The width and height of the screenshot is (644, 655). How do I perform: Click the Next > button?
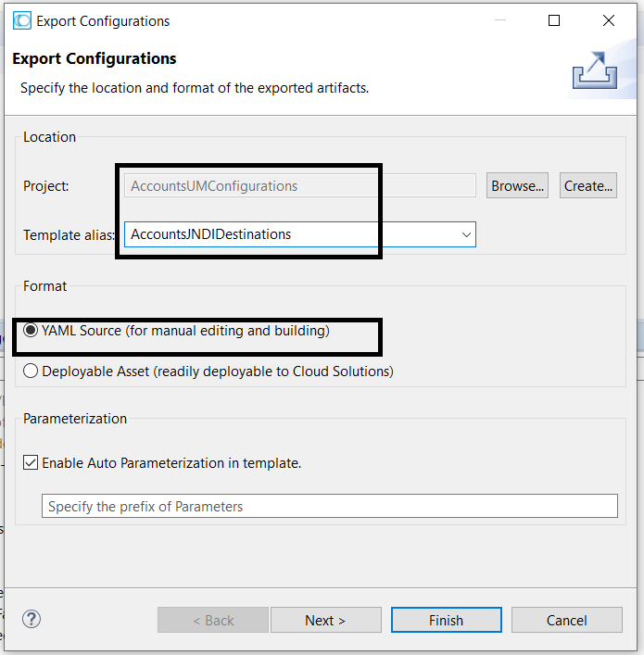[326, 620]
